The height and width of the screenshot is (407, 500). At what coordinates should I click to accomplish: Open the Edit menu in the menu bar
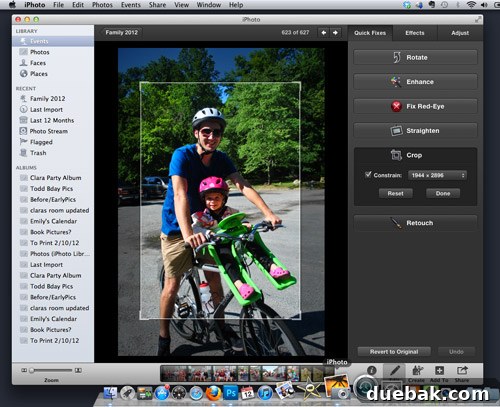point(78,5)
